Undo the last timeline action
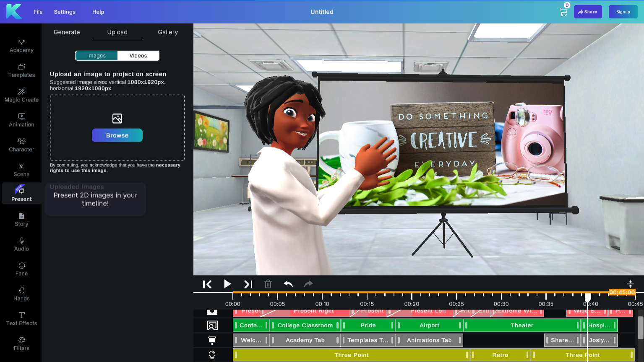The image size is (644, 362). [x=288, y=284]
